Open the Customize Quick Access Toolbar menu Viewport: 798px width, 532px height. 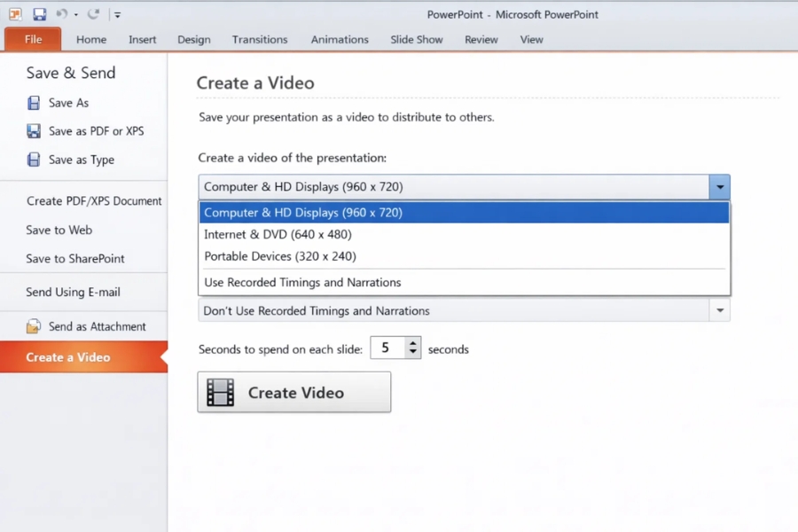point(117,14)
